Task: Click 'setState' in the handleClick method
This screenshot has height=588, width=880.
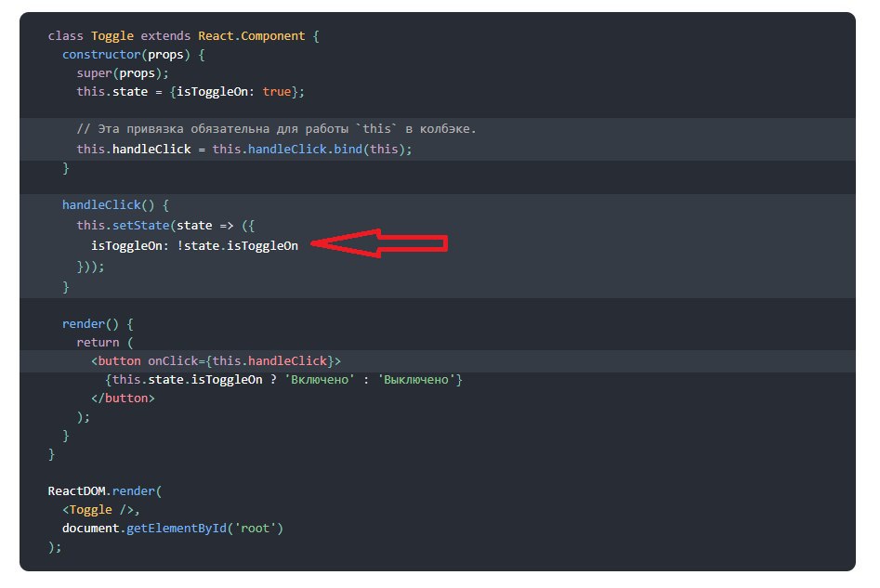Action: (141, 226)
